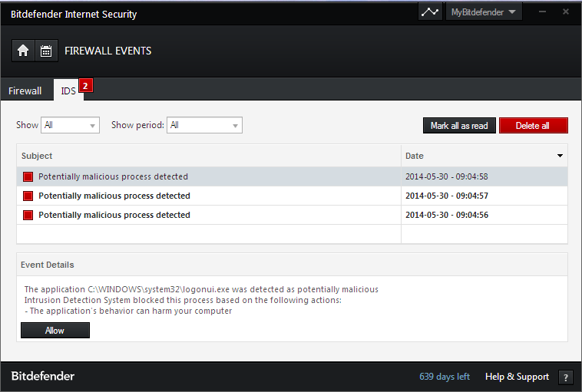Go to the Home screen icon
The image size is (582, 392).
coord(23,51)
